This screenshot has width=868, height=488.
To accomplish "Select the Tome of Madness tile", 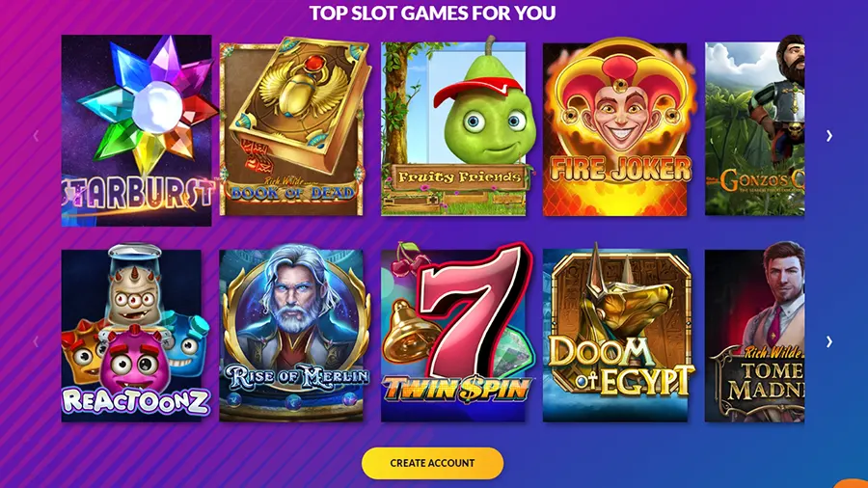I will [754, 332].
